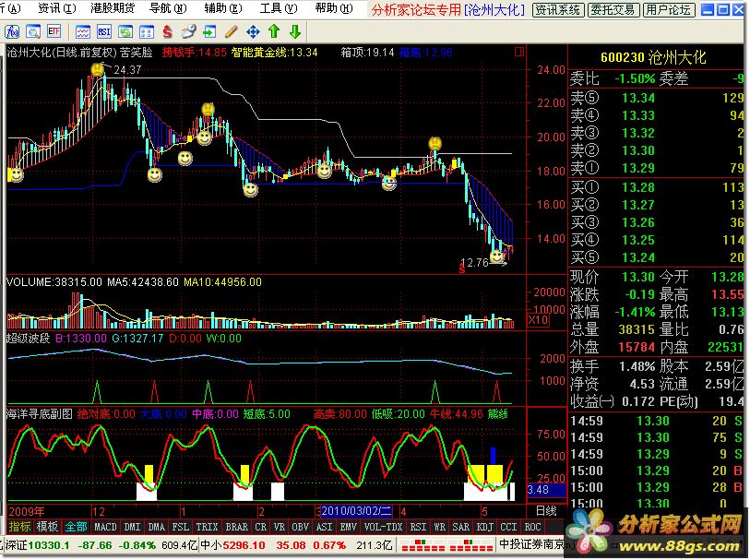Click the 用户论坛 button
This screenshot has height=560, width=750.
click(668, 9)
